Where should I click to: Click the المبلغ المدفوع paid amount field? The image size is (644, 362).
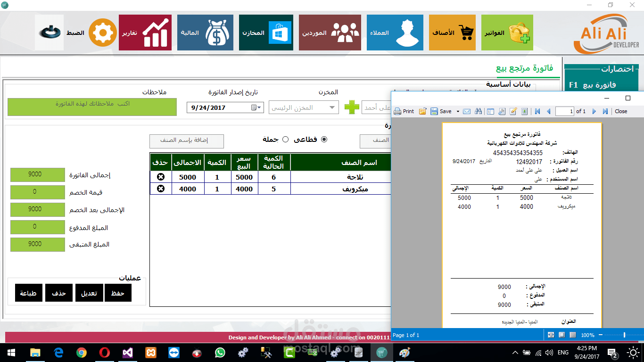click(37, 228)
